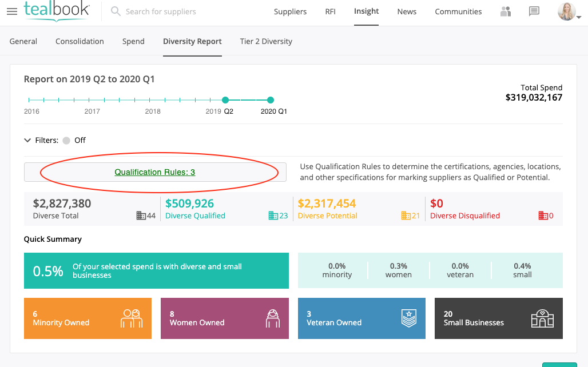Click the Diverse Total building icon

click(141, 216)
